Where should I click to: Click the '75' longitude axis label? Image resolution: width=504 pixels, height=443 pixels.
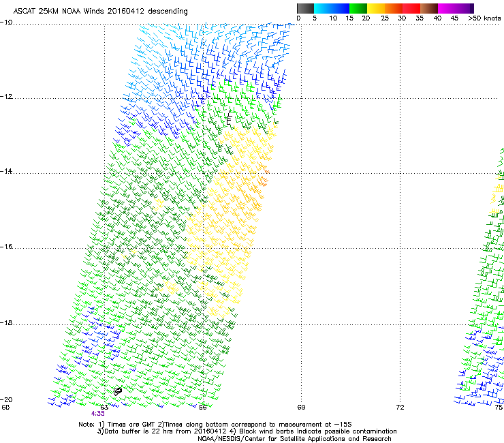coord(499,408)
